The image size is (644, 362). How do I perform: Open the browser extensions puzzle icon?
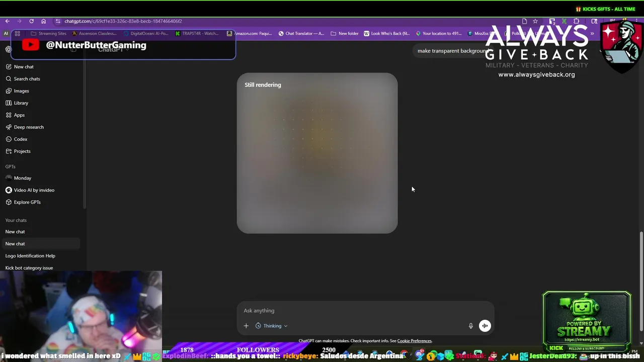click(577, 21)
